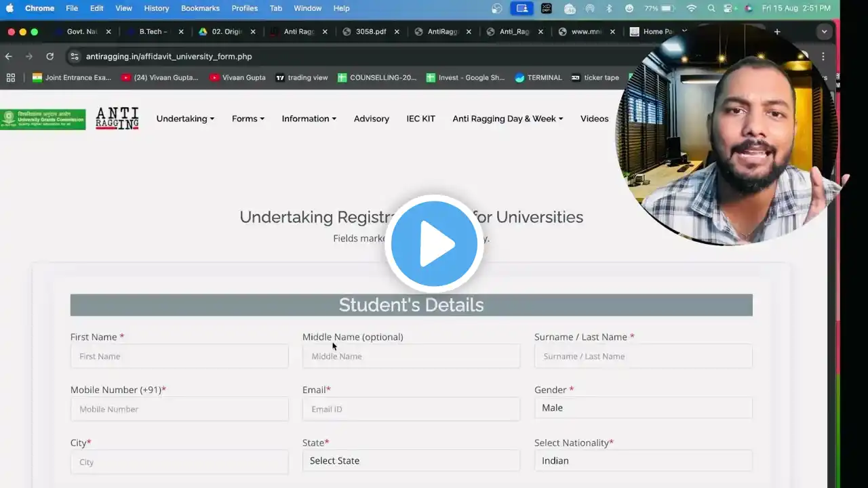Viewport: 868px width, 488px height.
Task: Open the IEC KIT page
Action: coord(420,119)
